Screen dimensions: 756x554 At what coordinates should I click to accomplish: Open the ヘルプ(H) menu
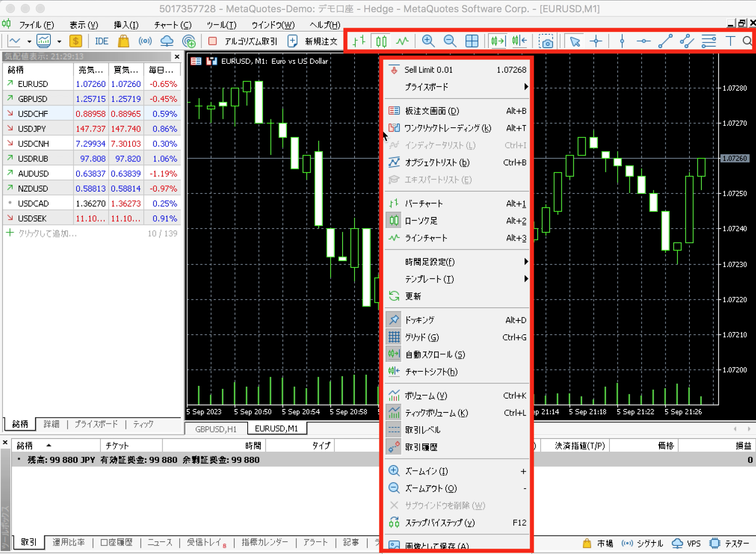(x=325, y=25)
